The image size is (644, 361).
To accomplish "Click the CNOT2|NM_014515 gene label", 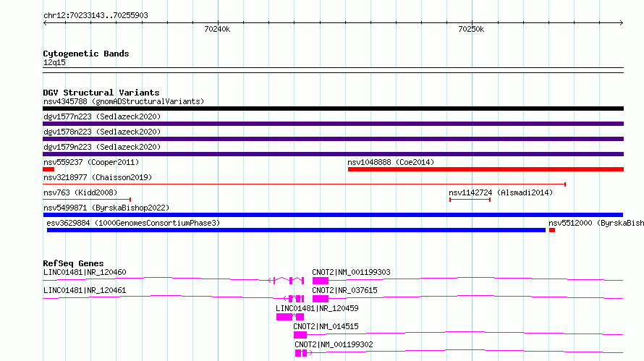I will [326, 326].
